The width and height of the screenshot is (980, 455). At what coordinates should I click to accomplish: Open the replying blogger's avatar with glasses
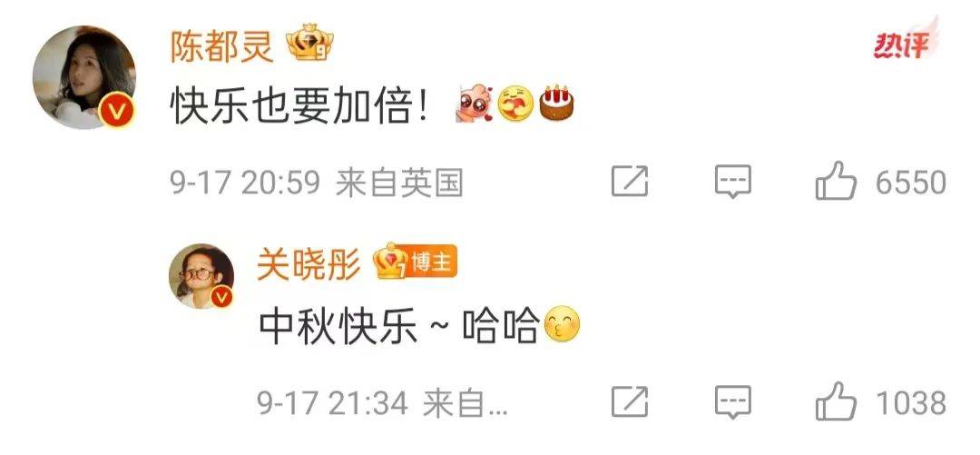point(201,276)
